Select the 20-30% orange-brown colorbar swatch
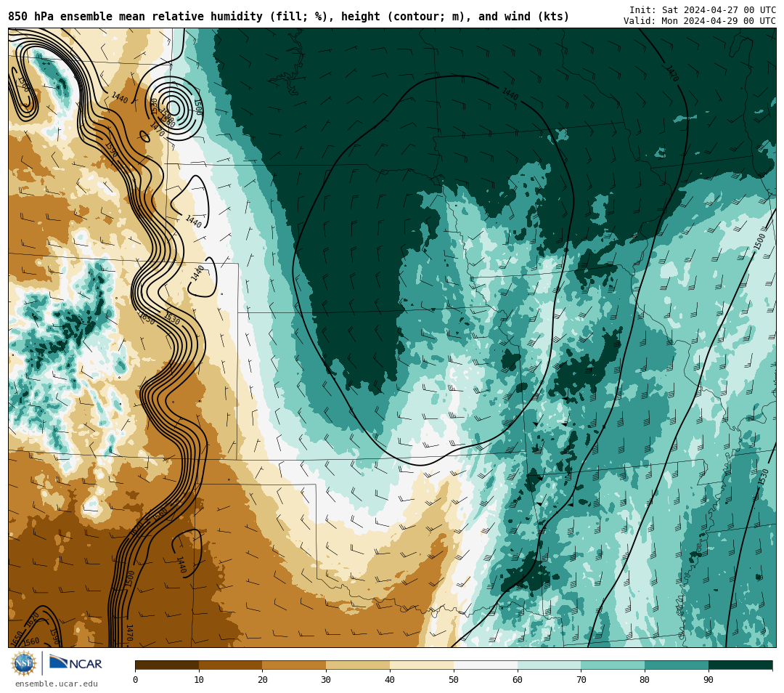The image size is (784, 693). 295,665
